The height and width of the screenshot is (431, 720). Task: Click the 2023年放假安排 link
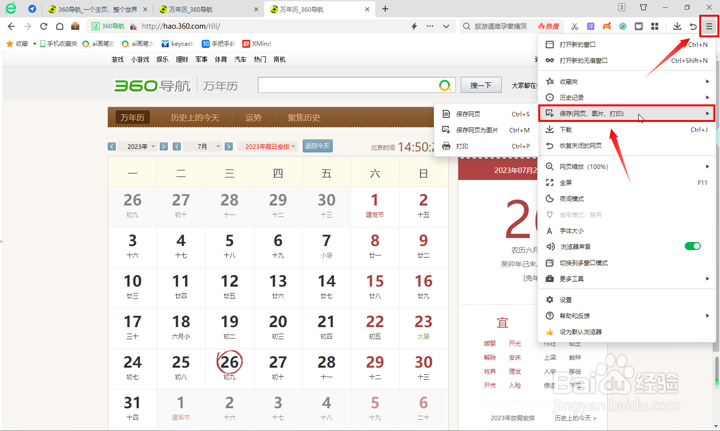pos(512,418)
